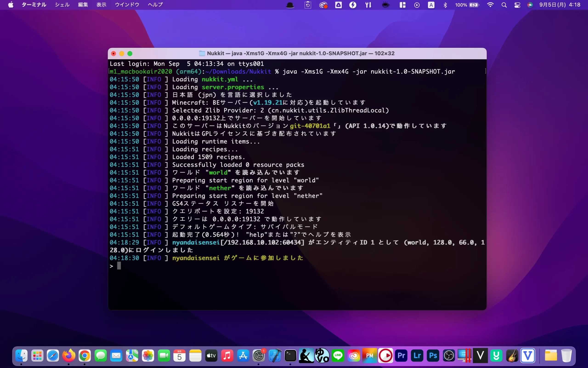Open Photos from the Dock
The width and height of the screenshot is (588, 368).
148,356
